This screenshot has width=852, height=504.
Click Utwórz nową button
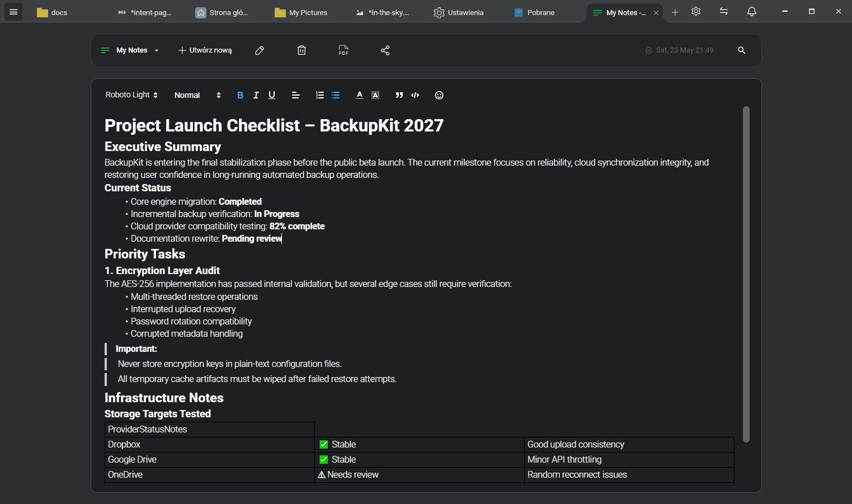point(205,50)
